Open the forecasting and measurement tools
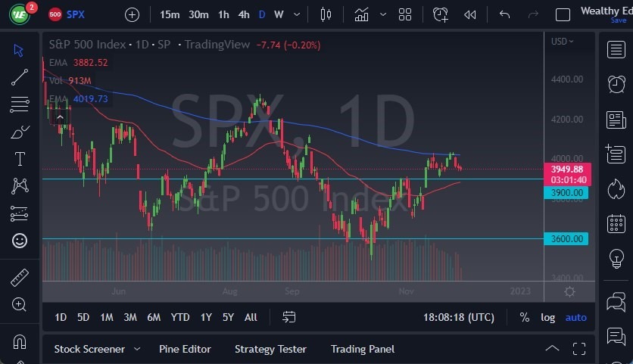Image resolution: width=633 pixels, height=364 pixels. [20, 213]
